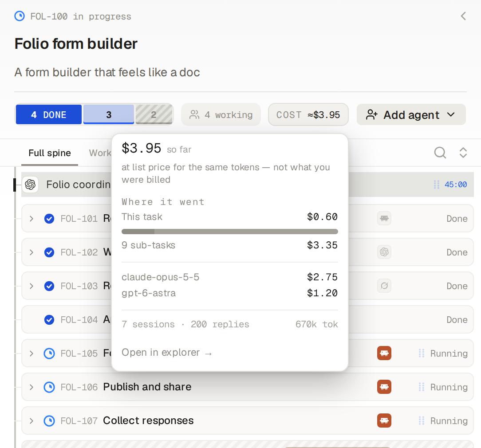Click the $3.95 so far total
The width and height of the screenshot is (481, 448).
(x=157, y=149)
